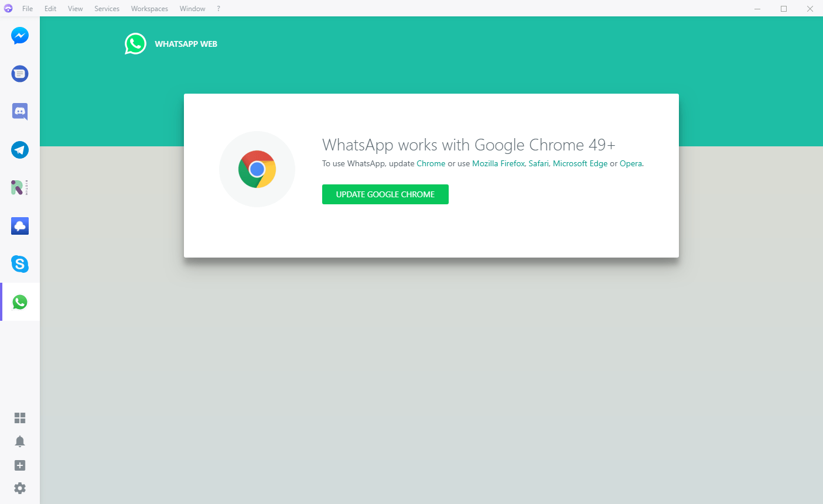Click the 'WhatsApp works with Google Chrome 49+' heading
Screen dimensions: 823x504
click(x=469, y=145)
